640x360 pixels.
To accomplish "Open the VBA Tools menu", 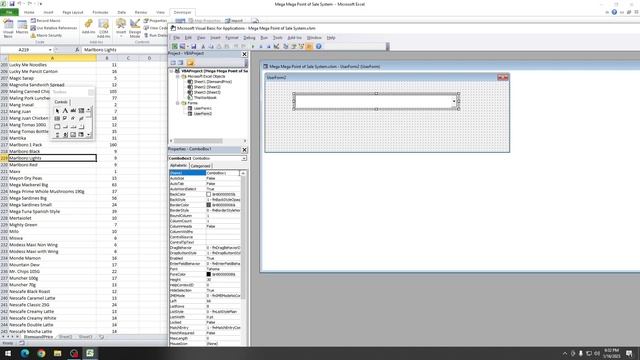I will (278, 38).
